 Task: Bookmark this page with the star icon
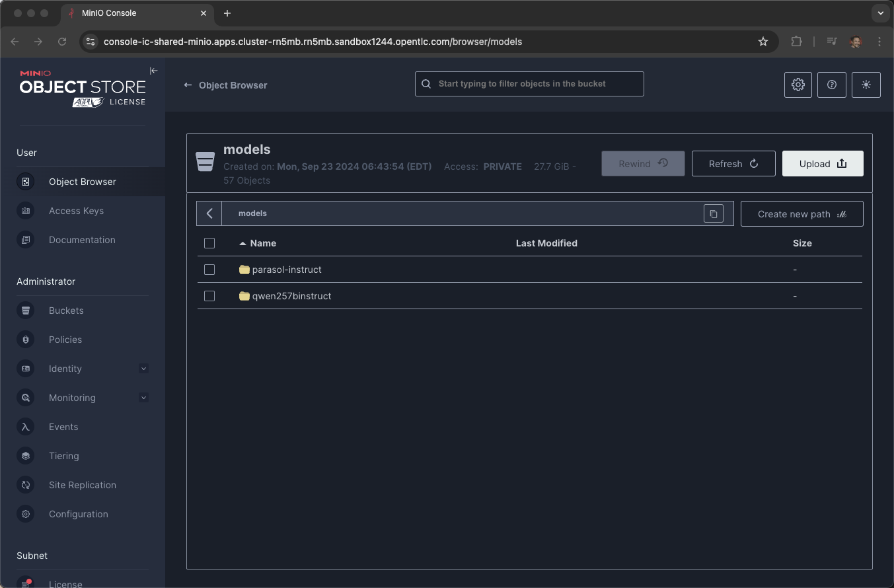[x=763, y=42]
